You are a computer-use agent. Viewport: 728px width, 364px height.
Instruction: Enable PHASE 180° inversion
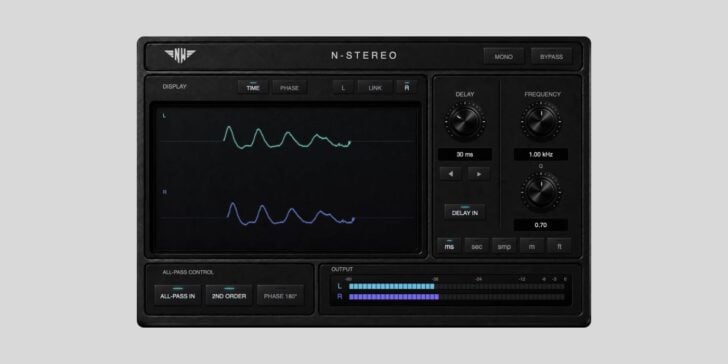point(280,295)
